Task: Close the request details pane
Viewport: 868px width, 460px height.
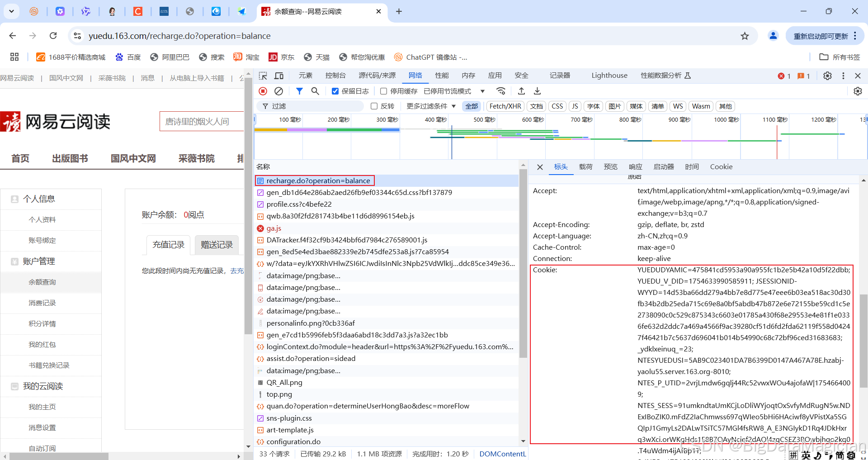Action: point(540,167)
